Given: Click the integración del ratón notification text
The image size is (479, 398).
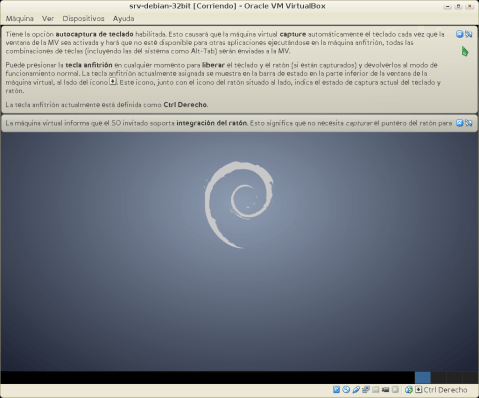Looking at the screenshot, I should coord(229,123).
